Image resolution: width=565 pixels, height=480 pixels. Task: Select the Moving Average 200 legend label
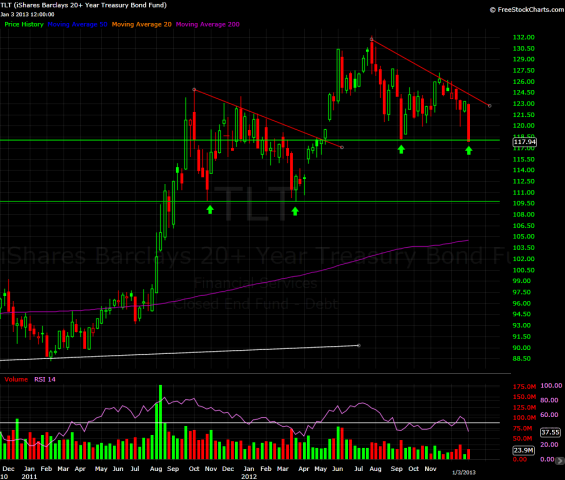pyautogui.click(x=208, y=24)
